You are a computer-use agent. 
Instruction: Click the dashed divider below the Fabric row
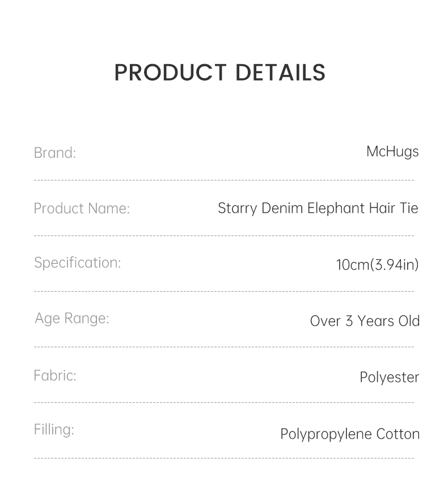click(x=224, y=402)
